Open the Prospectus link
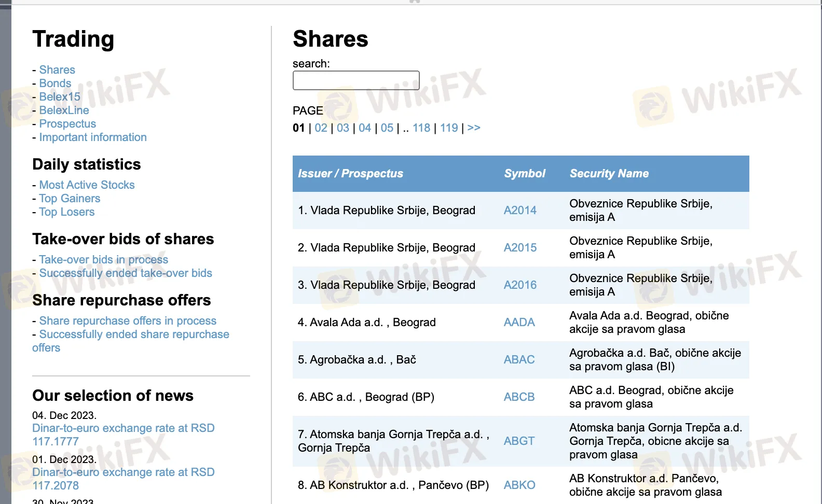822x504 pixels. click(x=67, y=124)
